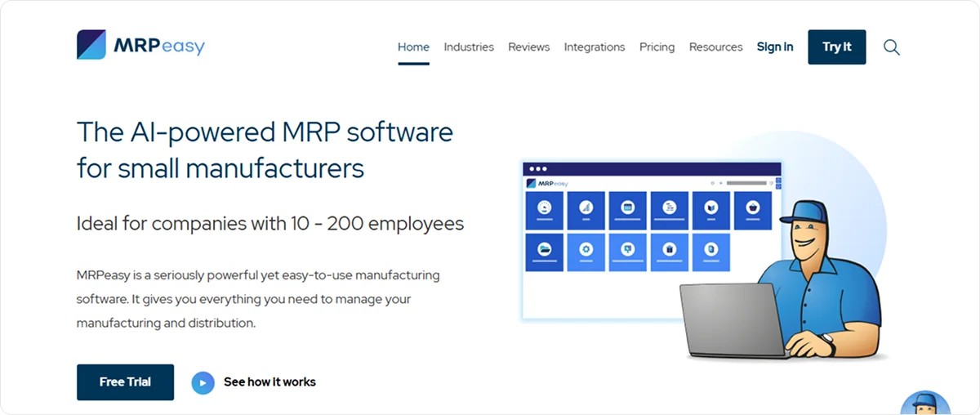
Task: Click the workflow diagram tile in the illustration
Action: pos(669,211)
